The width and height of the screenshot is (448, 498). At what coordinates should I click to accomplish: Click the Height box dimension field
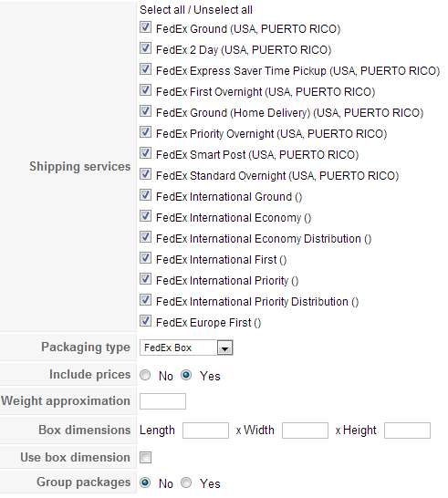(x=407, y=431)
